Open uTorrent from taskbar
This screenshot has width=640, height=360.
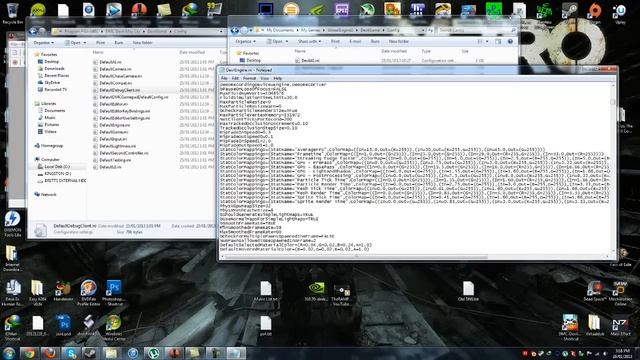point(153,353)
